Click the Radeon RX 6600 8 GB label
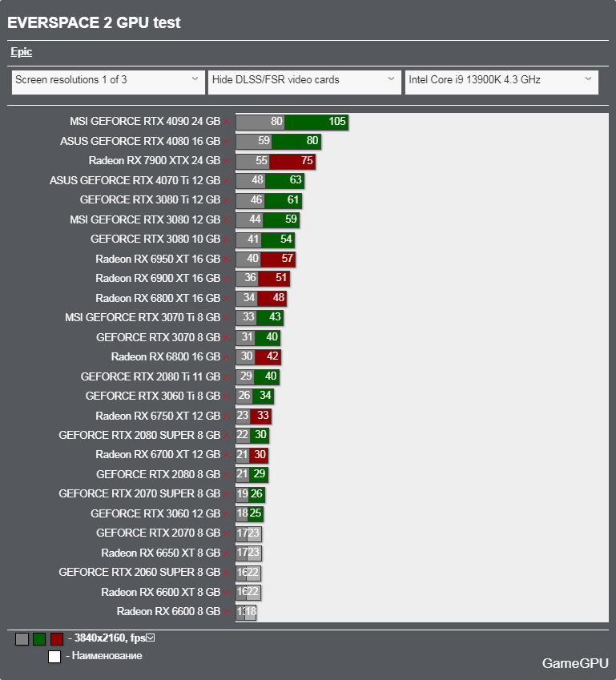The height and width of the screenshot is (680, 616). (x=168, y=611)
